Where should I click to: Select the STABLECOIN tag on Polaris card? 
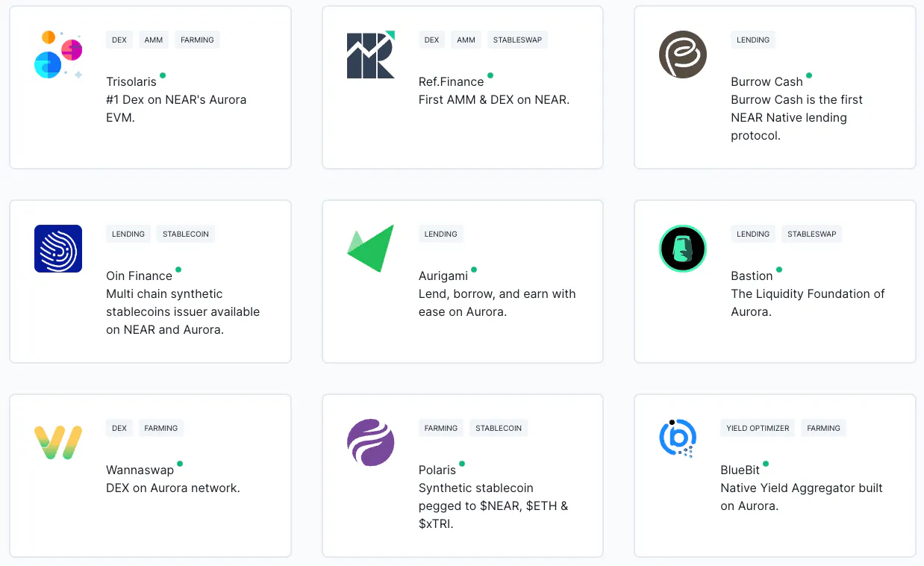[x=499, y=428]
